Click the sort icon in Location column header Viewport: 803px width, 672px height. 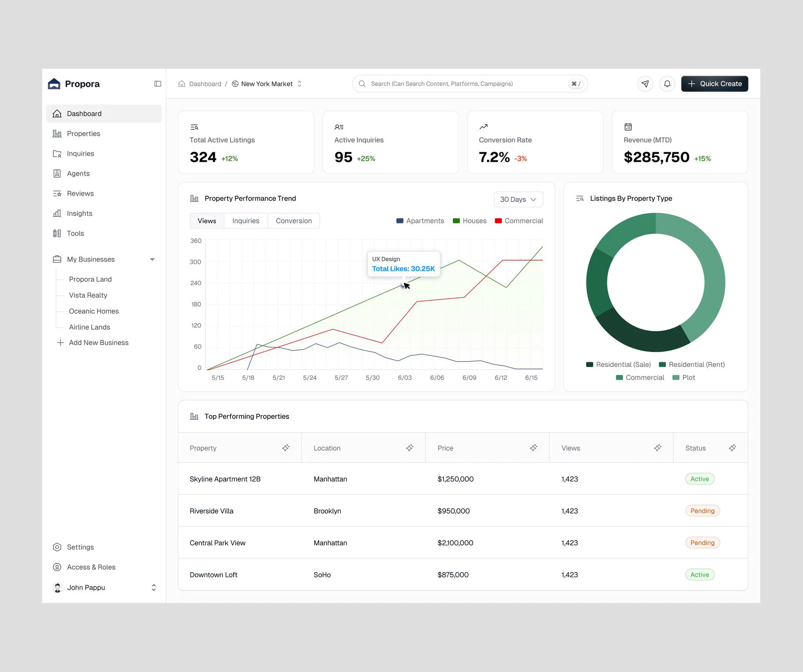[x=410, y=448]
